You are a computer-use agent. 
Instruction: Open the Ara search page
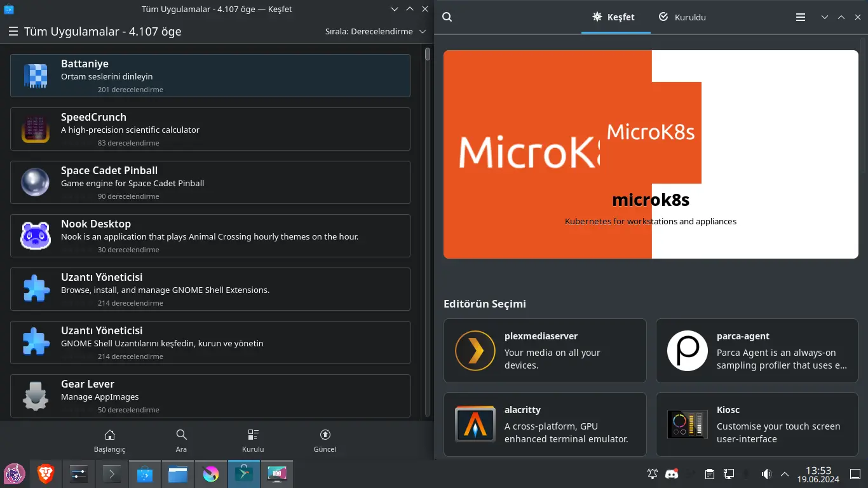click(181, 440)
